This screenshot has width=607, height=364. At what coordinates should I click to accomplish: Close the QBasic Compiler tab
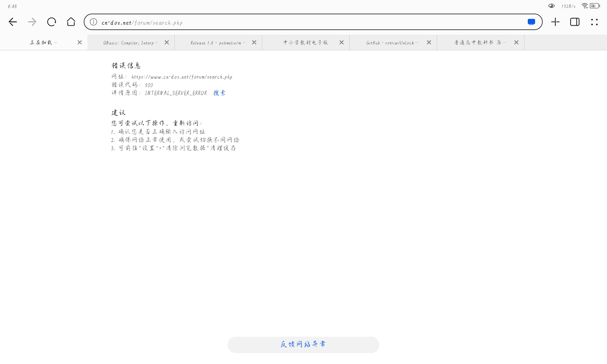[167, 42]
